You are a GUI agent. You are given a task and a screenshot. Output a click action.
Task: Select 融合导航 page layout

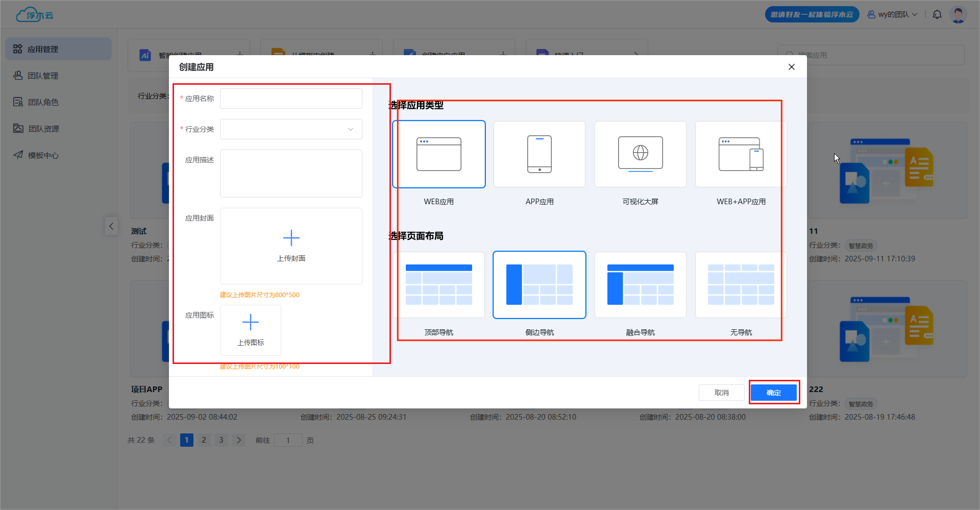640,284
